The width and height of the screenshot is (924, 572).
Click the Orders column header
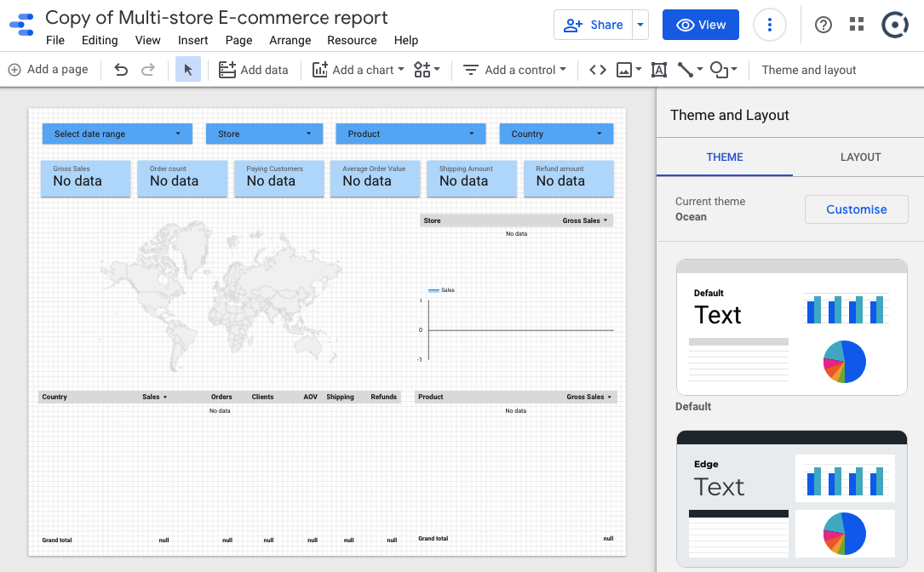(x=221, y=397)
